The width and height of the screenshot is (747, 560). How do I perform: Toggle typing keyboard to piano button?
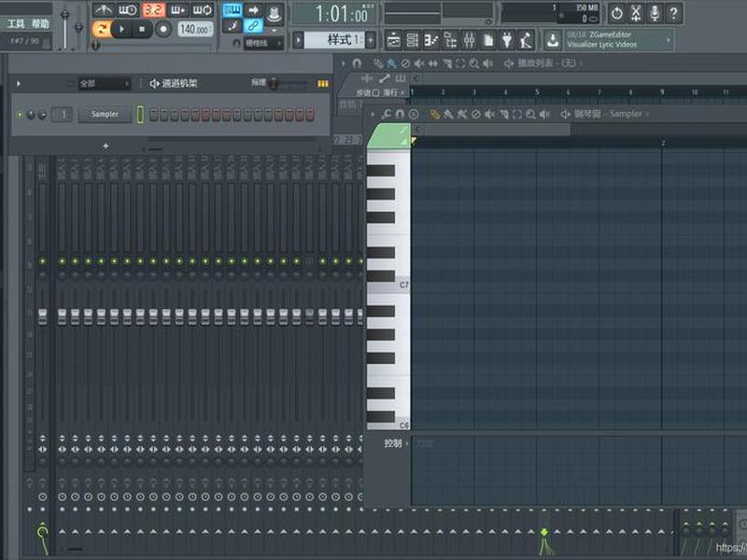pyautogui.click(x=233, y=10)
